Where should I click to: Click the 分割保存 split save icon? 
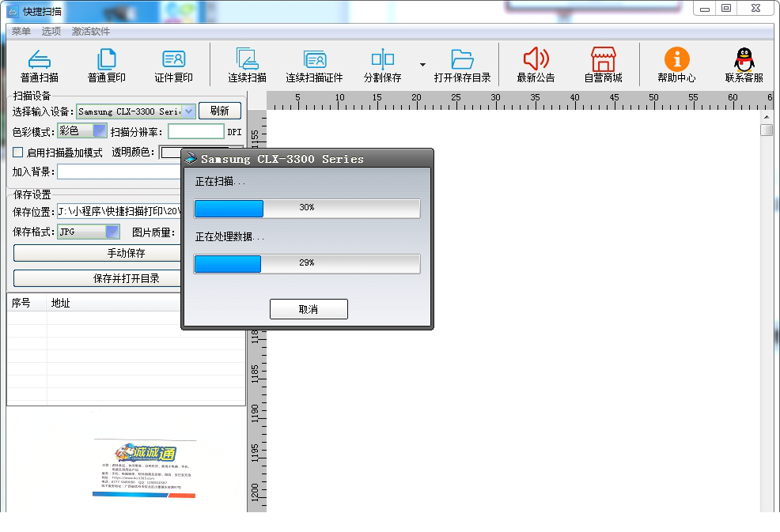point(382,59)
